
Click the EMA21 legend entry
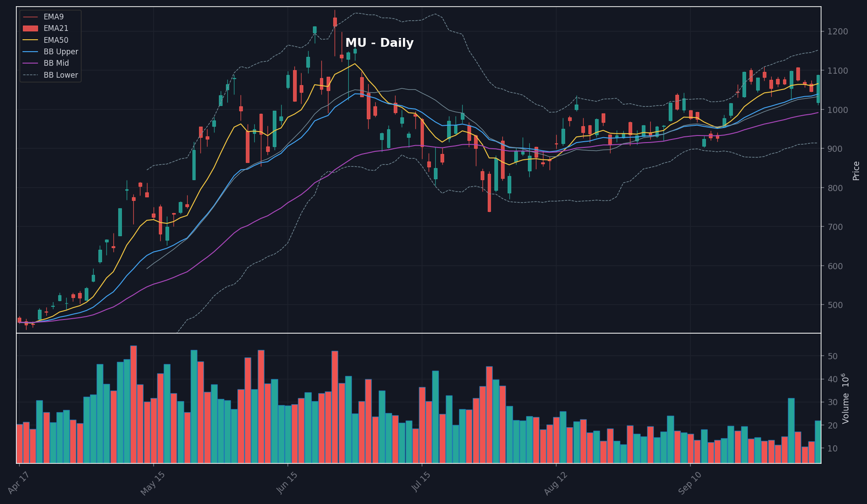(x=45, y=28)
